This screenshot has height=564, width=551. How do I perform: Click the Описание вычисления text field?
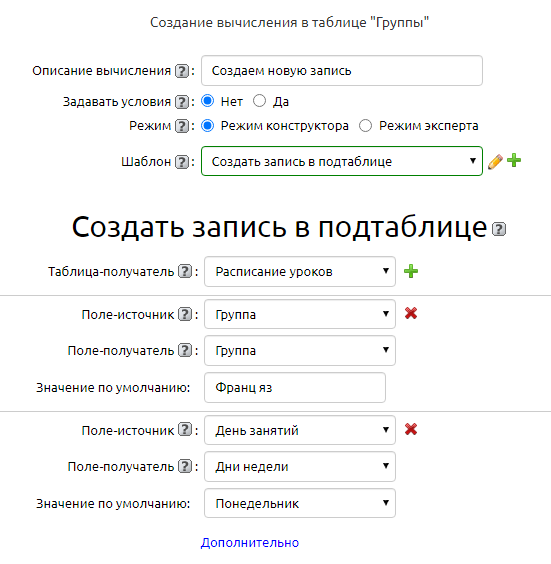pos(342,70)
